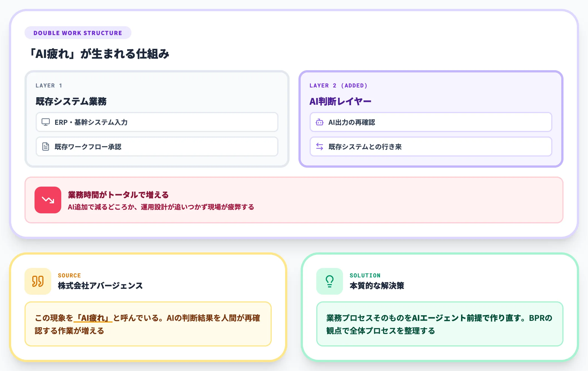Click the underlined 「AI疲れ」 in the quote
Image resolution: width=588 pixels, height=371 pixels.
coord(93,318)
